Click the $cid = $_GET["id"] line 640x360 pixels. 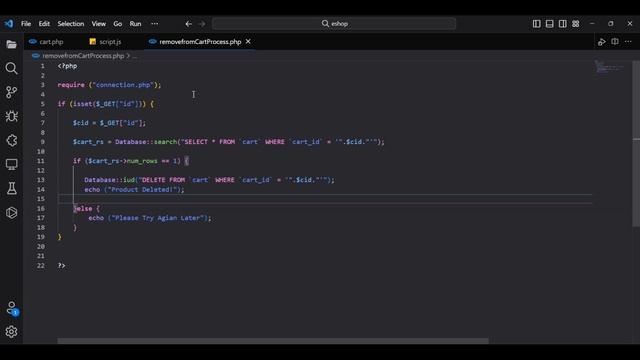tap(109, 123)
